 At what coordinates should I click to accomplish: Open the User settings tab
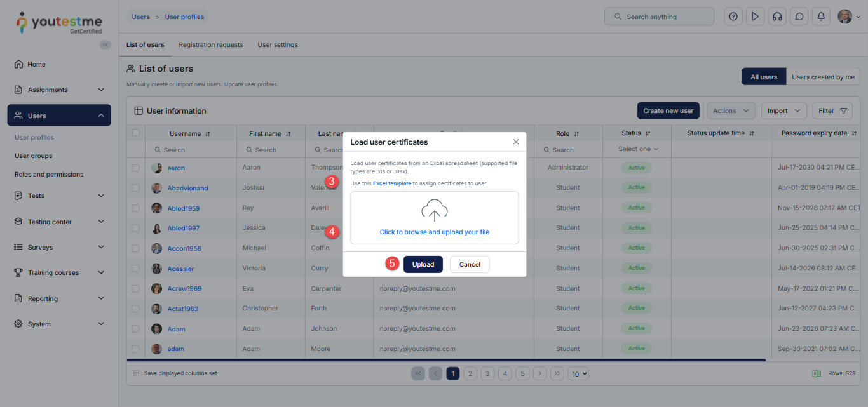click(277, 45)
